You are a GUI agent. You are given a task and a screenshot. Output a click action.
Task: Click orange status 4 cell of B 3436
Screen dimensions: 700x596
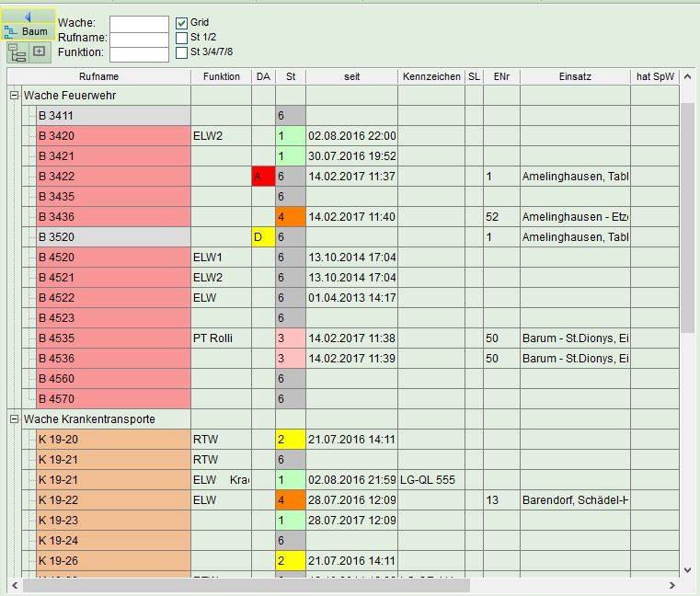[290, 216]
